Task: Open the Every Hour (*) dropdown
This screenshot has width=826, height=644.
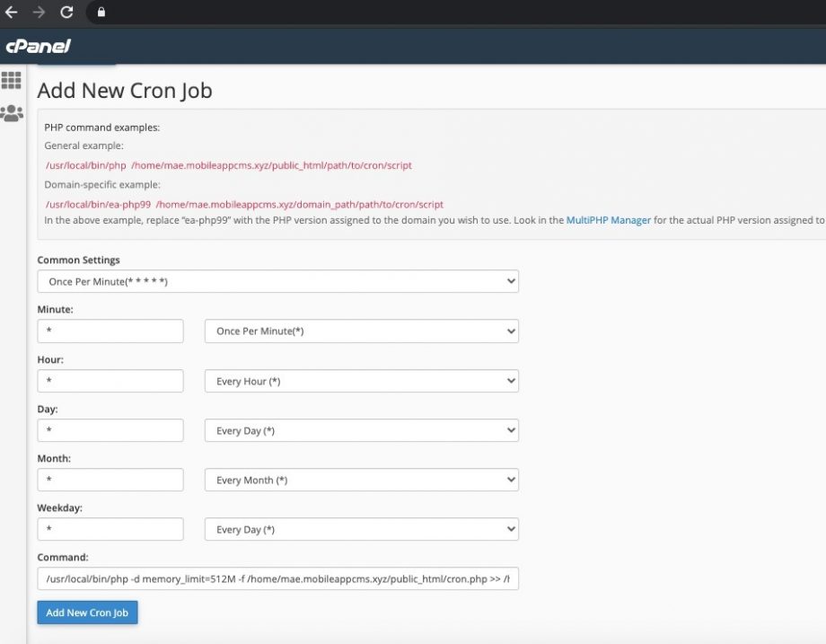Action: click(x=361, y=381)
